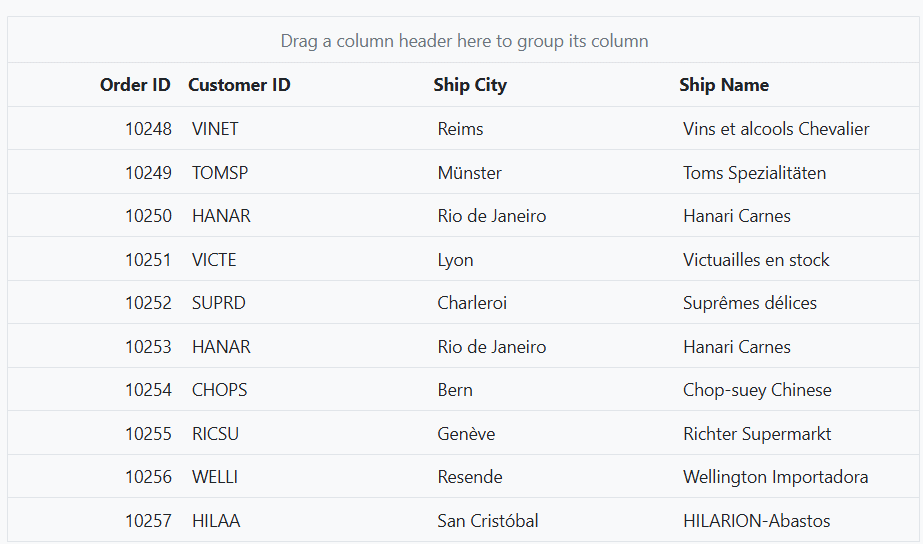Click the Reims ship city cell

tap(460, 129)
